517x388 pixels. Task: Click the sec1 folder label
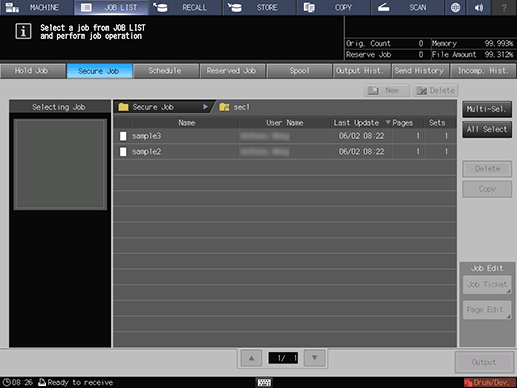241,107
